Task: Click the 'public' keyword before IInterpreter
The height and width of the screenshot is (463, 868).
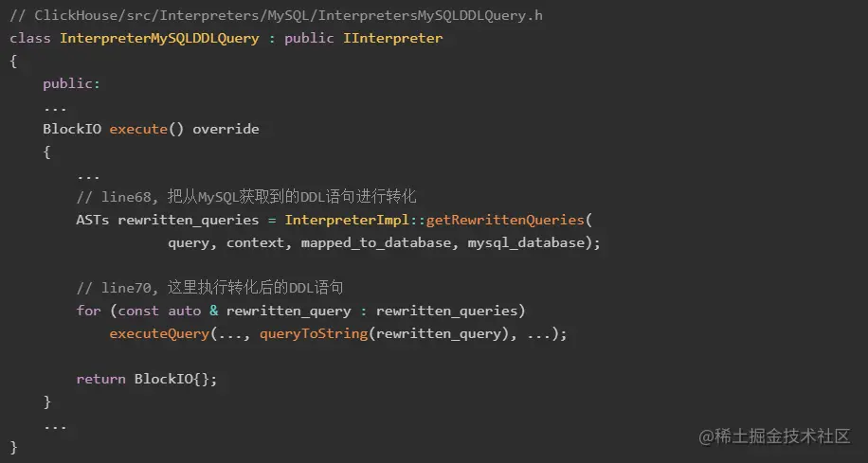Action: [x=310, y=38]
